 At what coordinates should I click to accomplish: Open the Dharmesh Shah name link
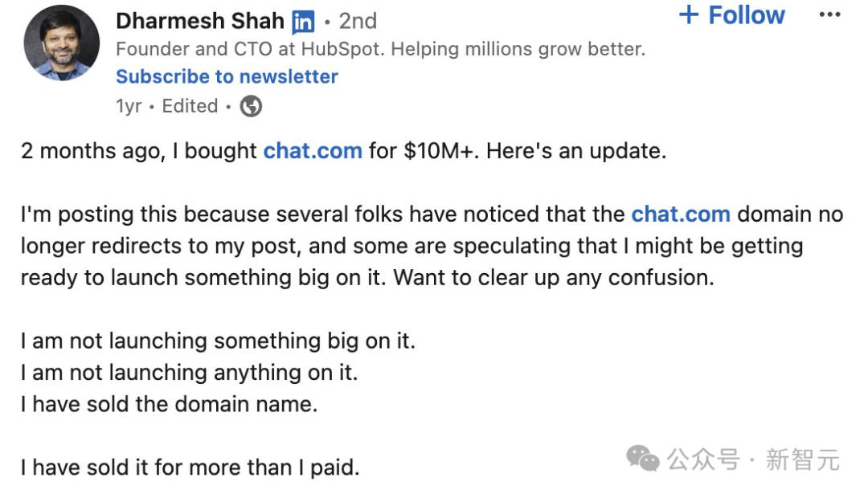coord(200,21)
